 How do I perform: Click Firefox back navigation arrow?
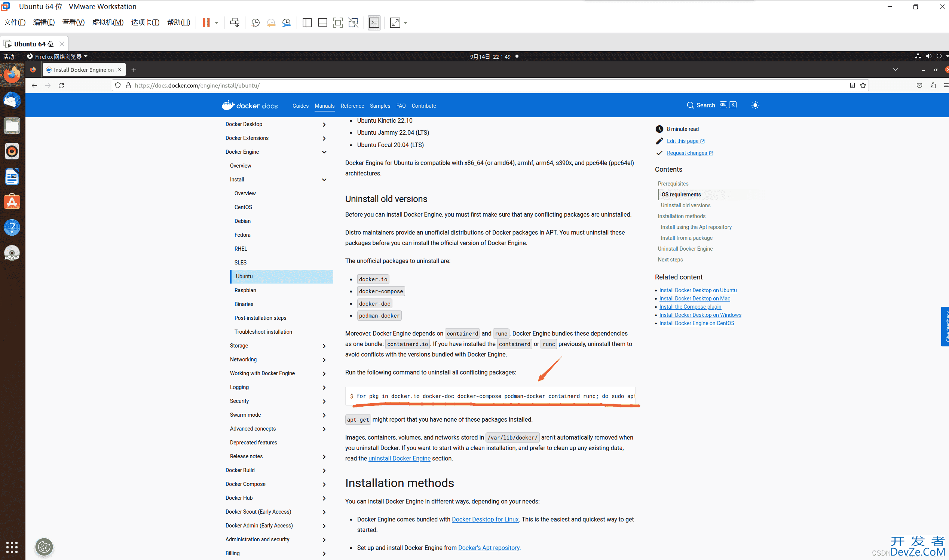(34, 86)
